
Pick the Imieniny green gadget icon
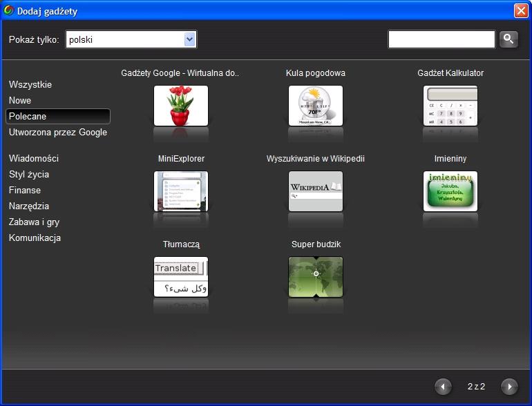pos(450,191)
